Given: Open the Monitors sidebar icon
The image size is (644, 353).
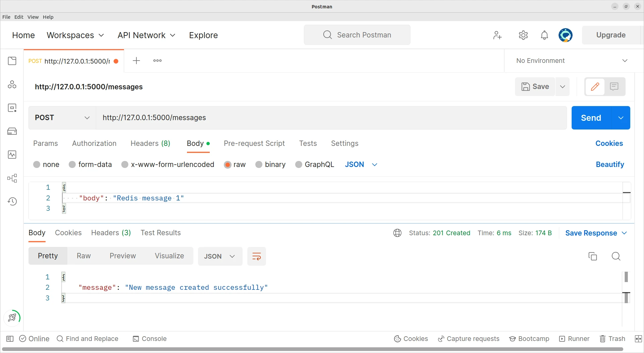Looking at the screenshot, I should point(12,155).
